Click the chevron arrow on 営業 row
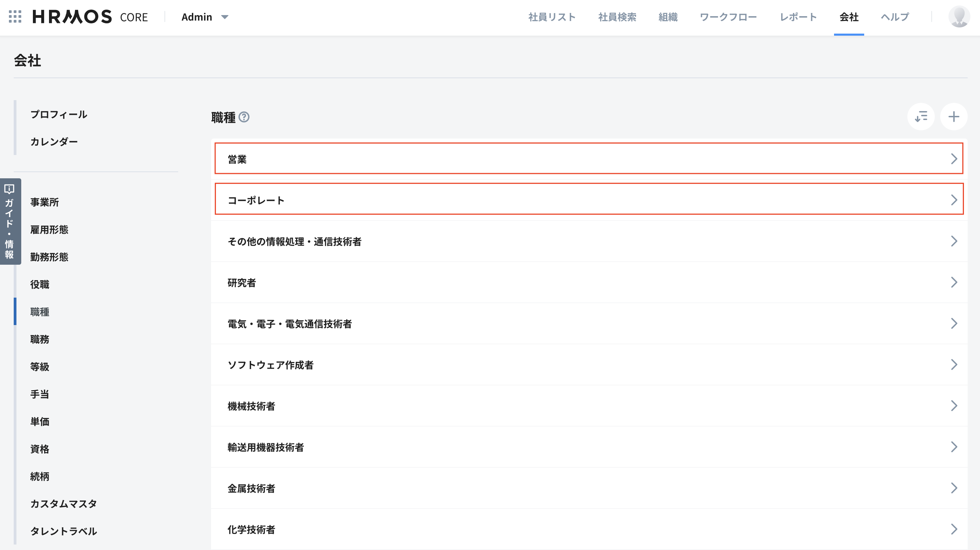 pyautogui.click(x=953, y=159)
